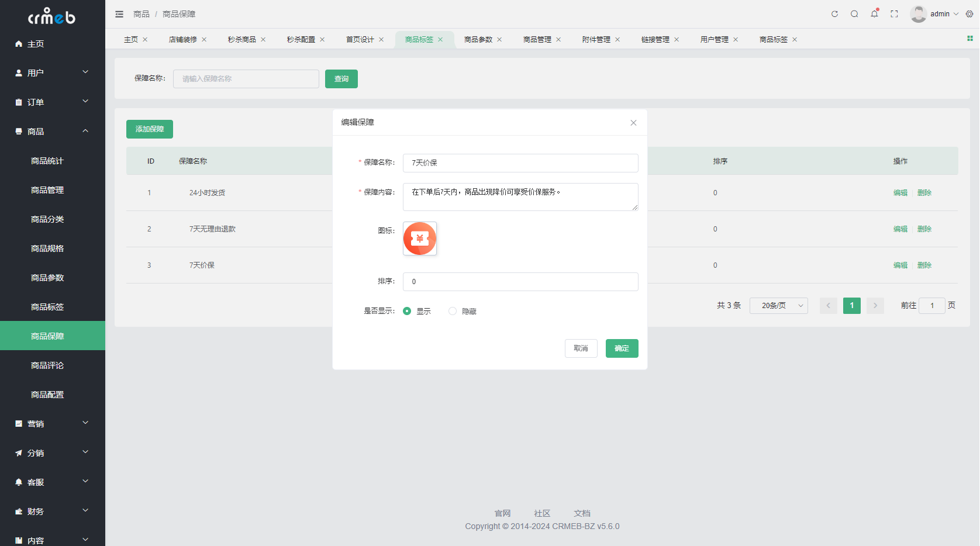Confirm the edit with the 确定 button
The height and width of the screenshot is (546, 980).
(x=622, y=348)
